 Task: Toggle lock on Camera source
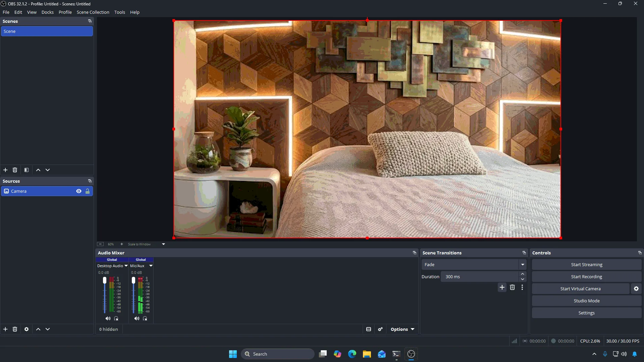pos(88,191)
